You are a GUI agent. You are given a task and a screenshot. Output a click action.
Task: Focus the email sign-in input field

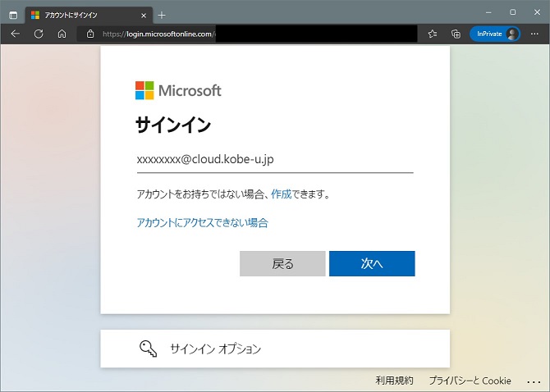[275, 160]
